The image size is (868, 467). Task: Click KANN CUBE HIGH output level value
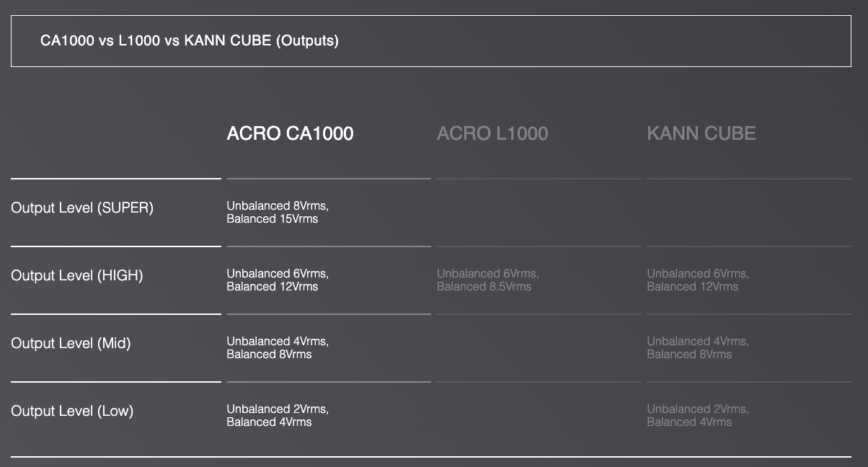click(x=697, y=280)
